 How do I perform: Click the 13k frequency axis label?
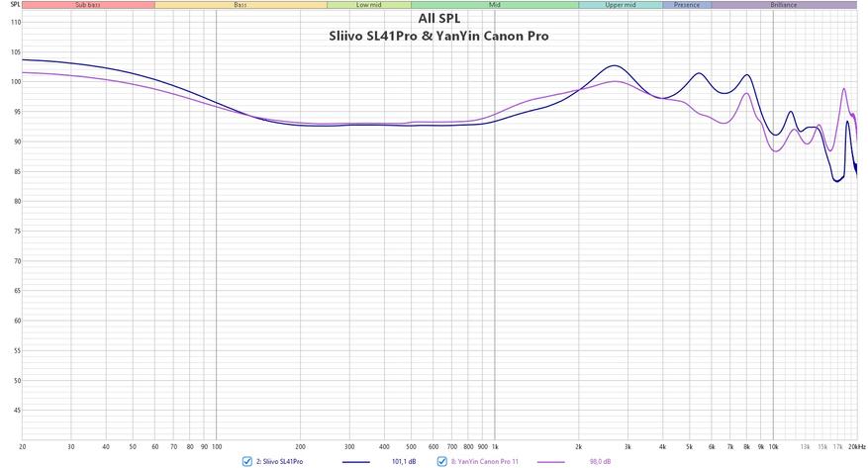(x=806, y=446)
